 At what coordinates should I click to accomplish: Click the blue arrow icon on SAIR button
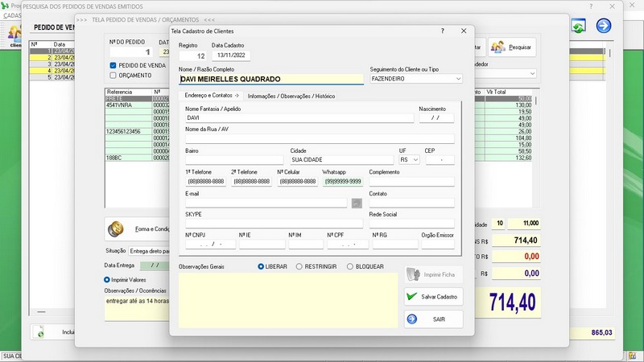pos(412,319)
